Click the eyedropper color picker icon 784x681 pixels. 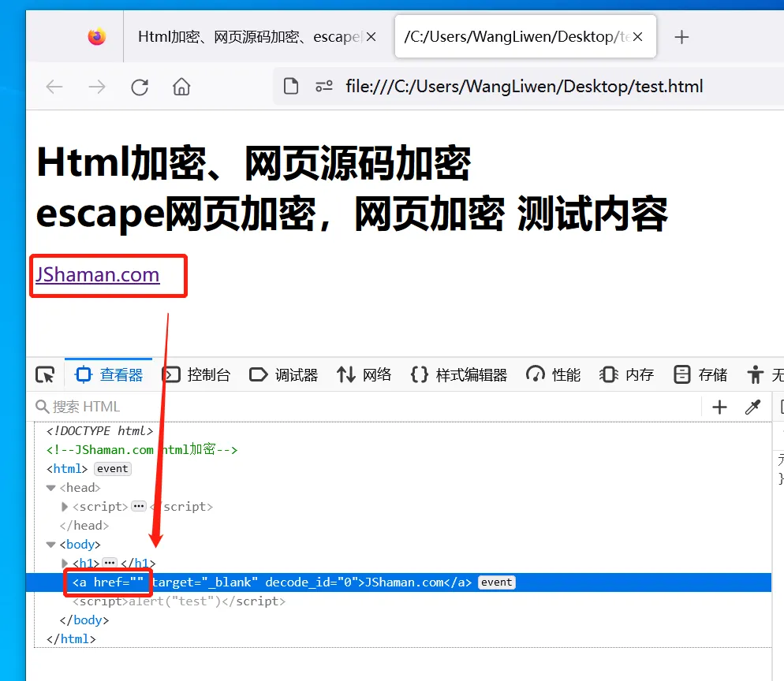pos(752,407)
